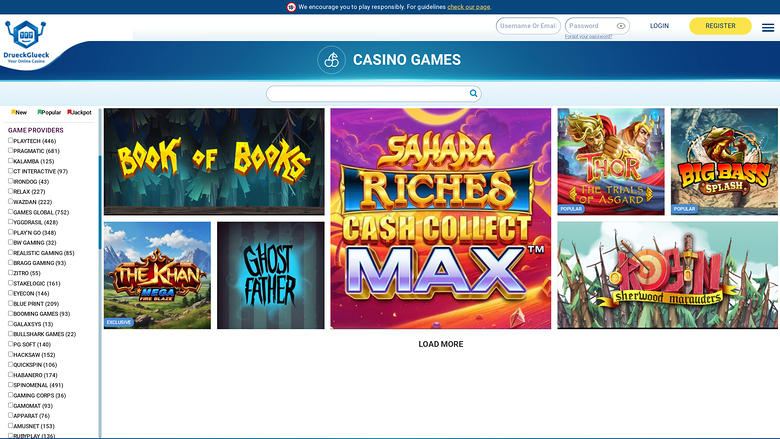
Task: Check the Wazdan (222) provider
Action: point(10,202)
